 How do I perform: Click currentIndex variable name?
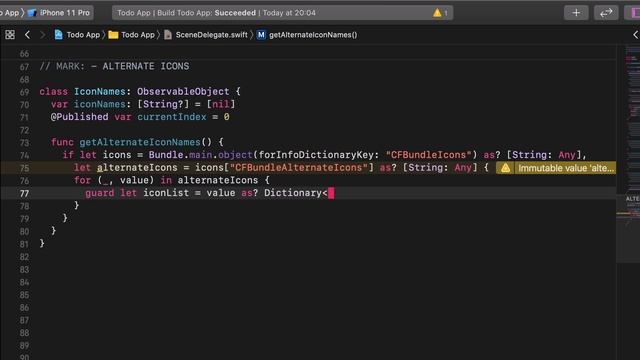coord(171,117)
